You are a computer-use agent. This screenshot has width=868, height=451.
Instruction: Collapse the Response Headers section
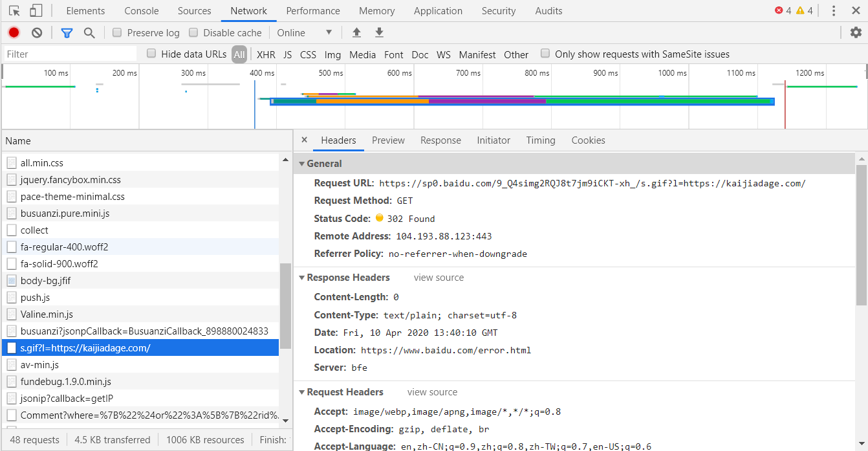pos(302,278)
